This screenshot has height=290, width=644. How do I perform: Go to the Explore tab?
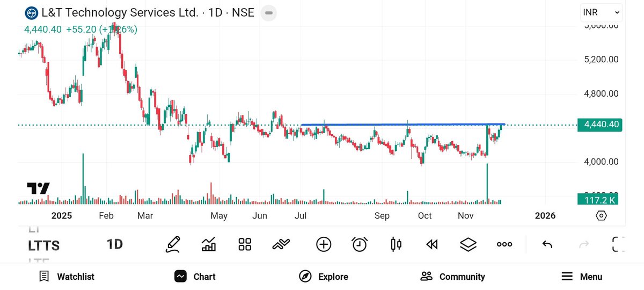pyautogui.click(x=324, y=277)
